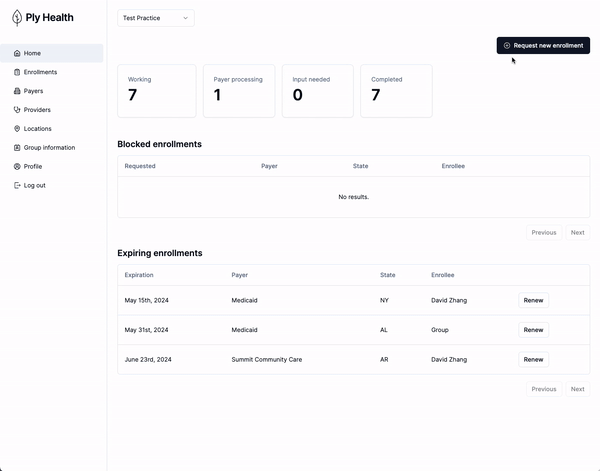Click David Zhang in the AR row
The height and width of the screenshot is (471, 600).
tap(449, 360)
